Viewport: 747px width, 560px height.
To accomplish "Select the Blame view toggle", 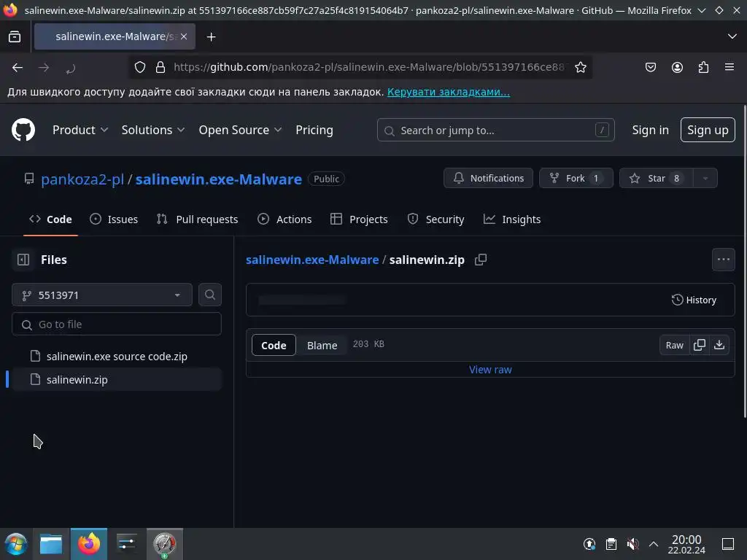I will 322,345.
